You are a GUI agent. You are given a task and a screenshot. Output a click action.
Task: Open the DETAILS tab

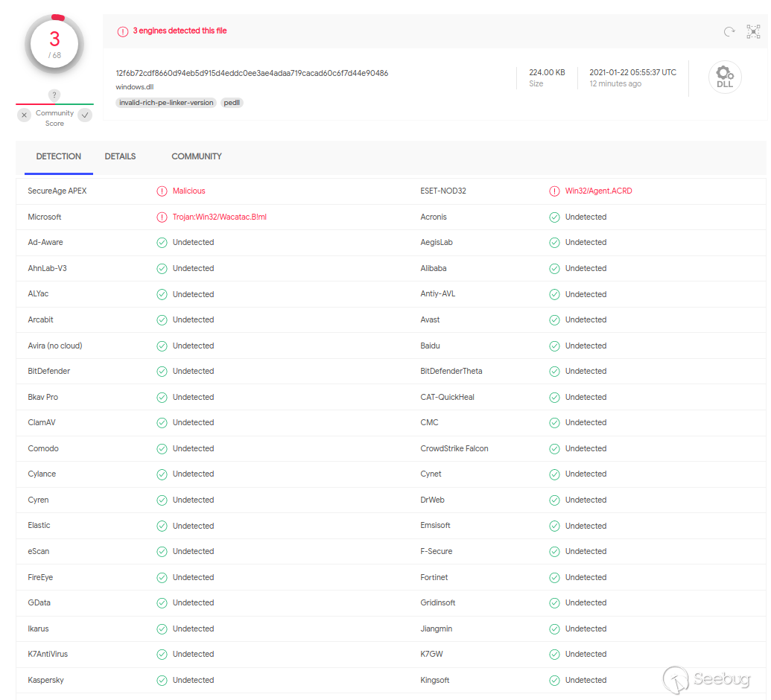(x=120, y=156)
